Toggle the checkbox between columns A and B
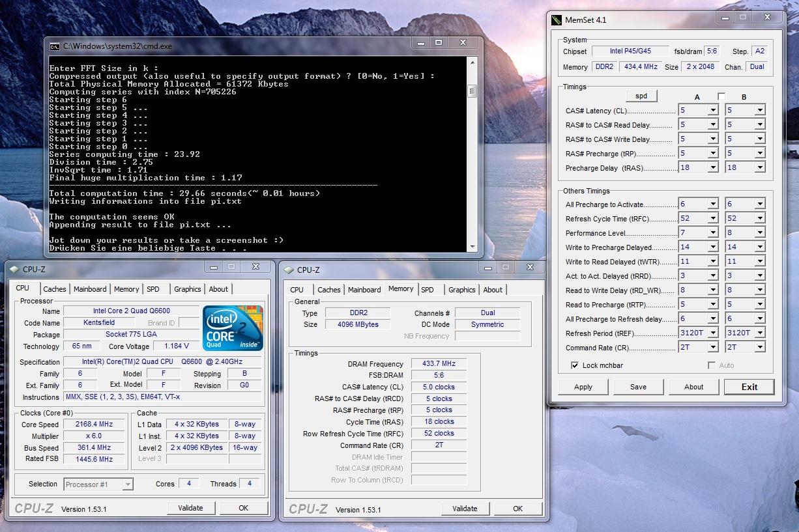Image resolution: width=799 pixels, height=532 pixels. tap(721, 96)
